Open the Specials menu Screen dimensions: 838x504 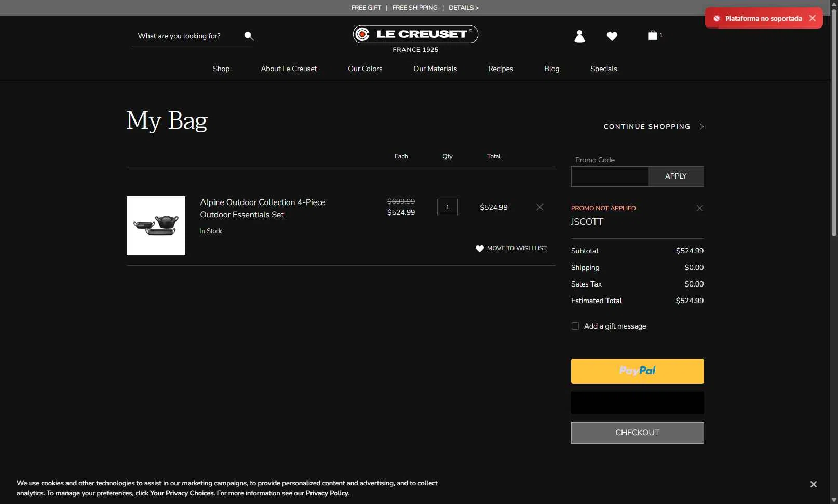(x=603, y=69)
